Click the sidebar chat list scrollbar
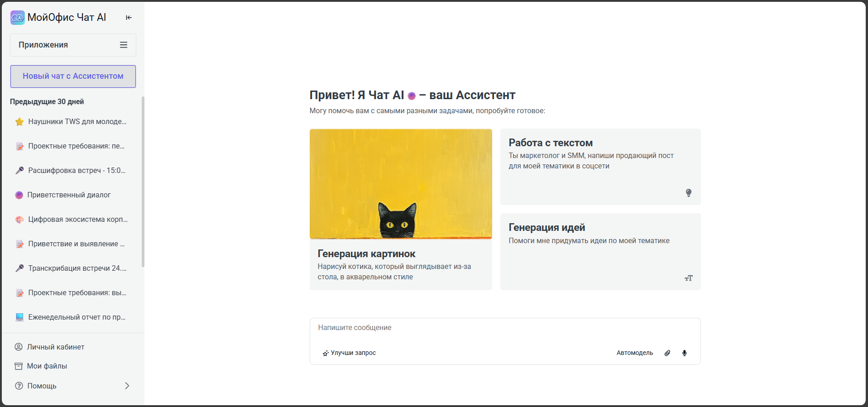Image resolution: width=868 pixels, height=407 pixels. click(143, 181)
